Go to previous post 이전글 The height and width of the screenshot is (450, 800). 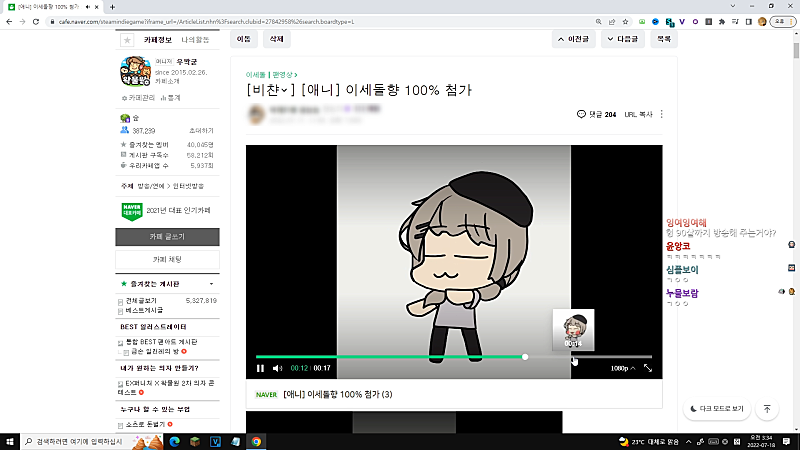pyautogui.click(x=573, y=39)
